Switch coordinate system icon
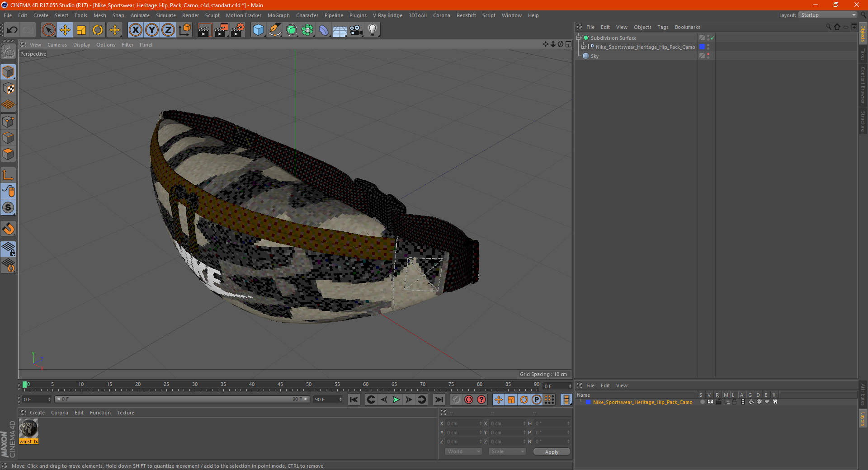Image resolution: width=868 pixels, height=470 pixels. [x=184, y=30]
